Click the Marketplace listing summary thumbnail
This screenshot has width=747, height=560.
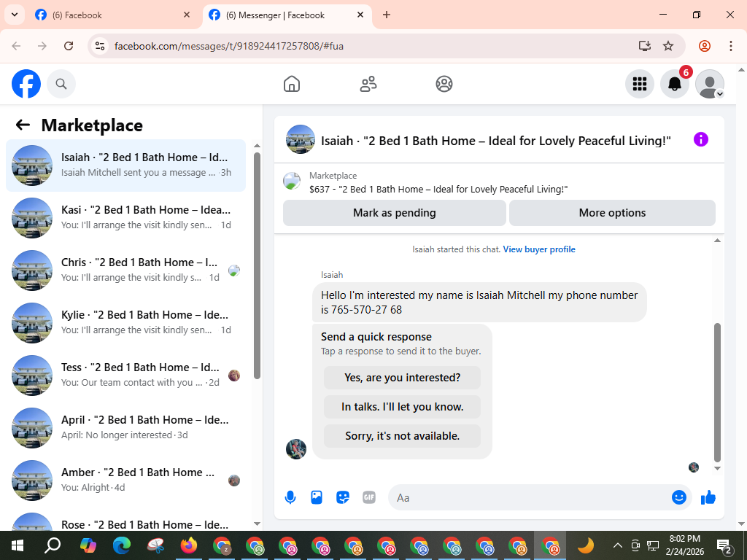coord(292,181)
